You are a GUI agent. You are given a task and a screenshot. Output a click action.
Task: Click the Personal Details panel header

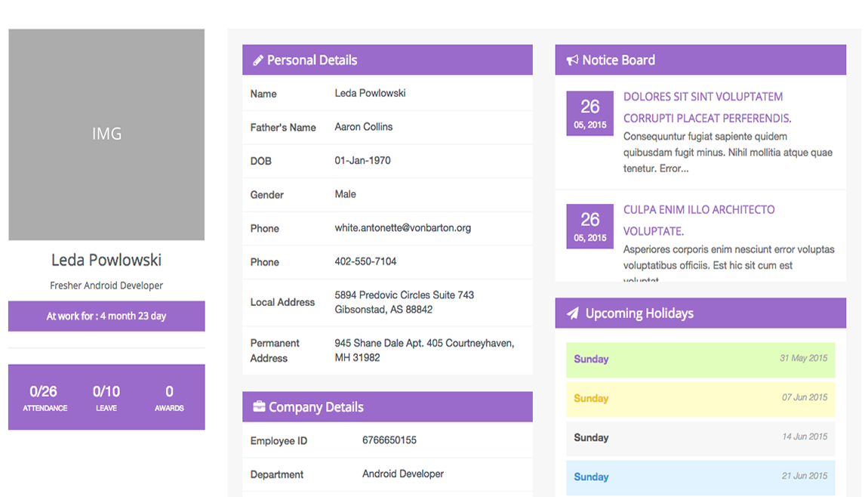[387, 60]
